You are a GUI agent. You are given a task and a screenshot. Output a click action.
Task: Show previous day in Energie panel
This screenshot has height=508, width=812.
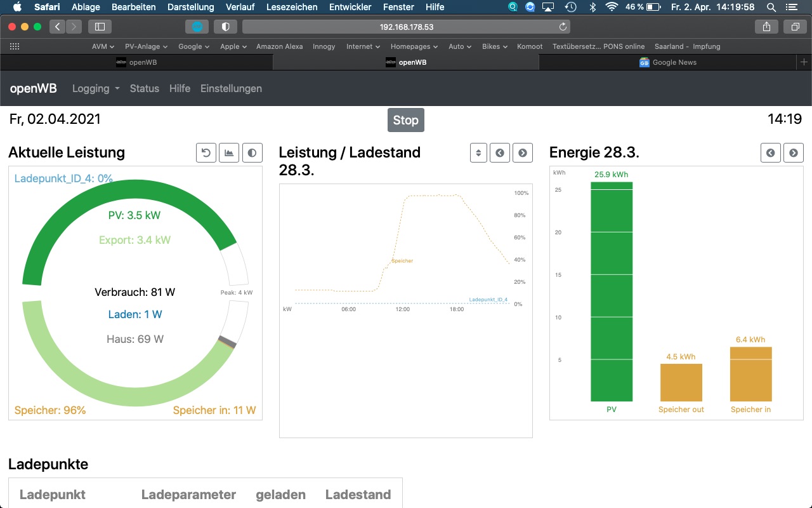click(x=771, y=153)
